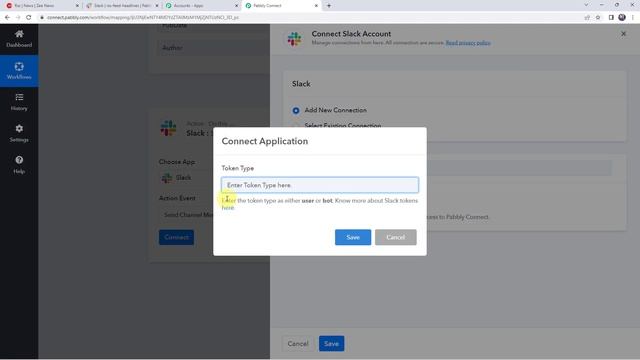
Task: Go back in the browser
Action: pyautogui.click(x=7, y=18)
